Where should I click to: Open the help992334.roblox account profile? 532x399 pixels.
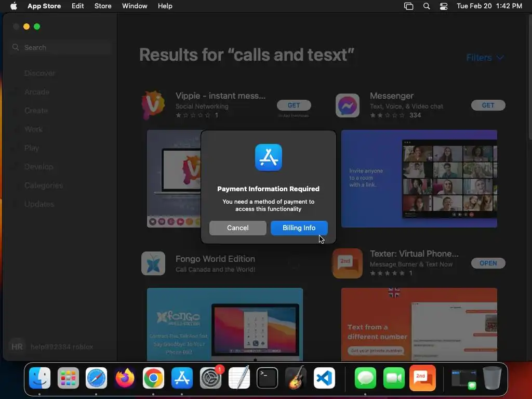point(51,347)
